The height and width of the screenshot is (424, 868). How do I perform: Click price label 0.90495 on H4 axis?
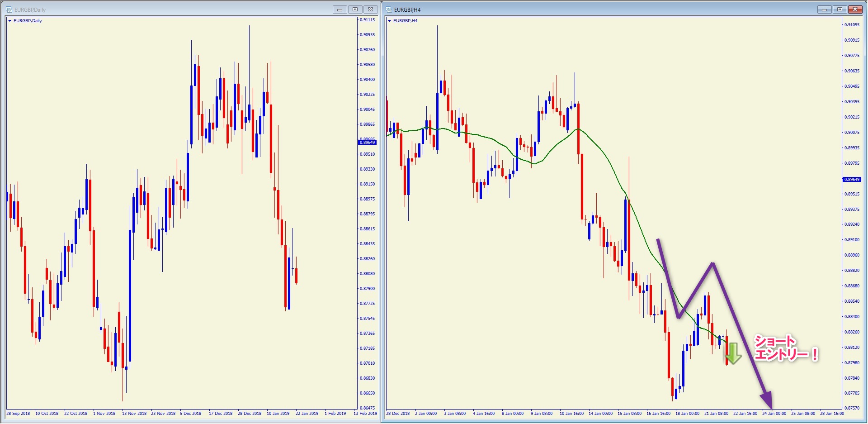852,86
